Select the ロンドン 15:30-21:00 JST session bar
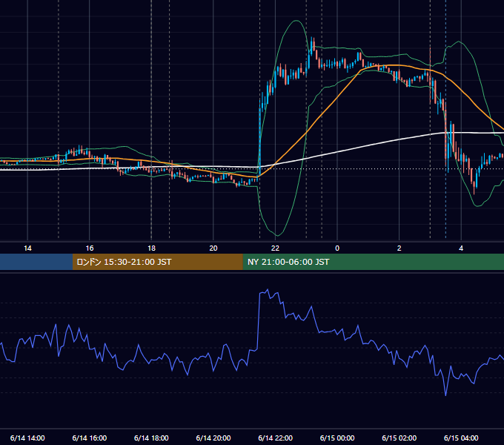 point(157,262)
